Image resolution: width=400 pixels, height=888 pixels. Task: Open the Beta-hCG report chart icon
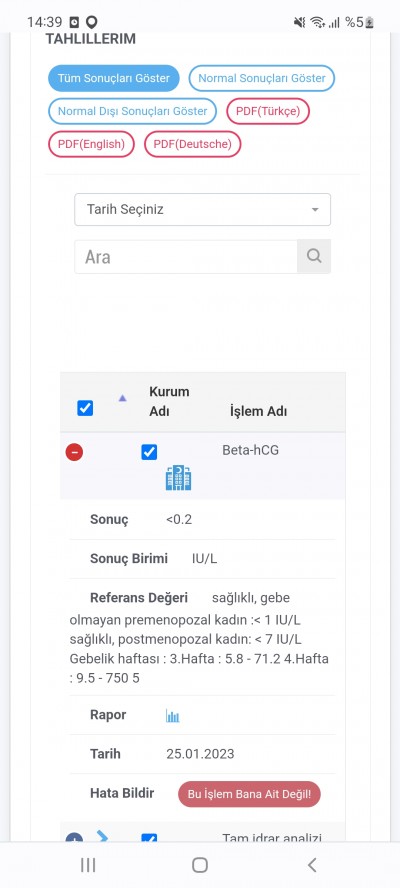click(173, 716)
